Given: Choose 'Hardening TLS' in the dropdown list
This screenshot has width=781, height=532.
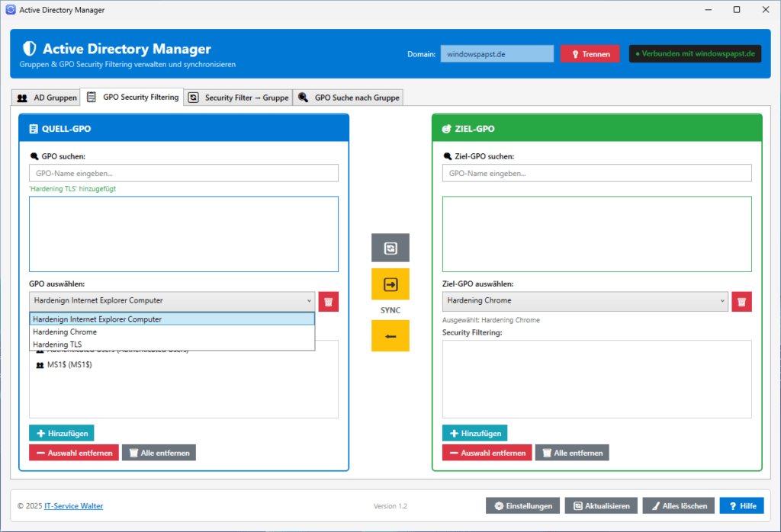Looking at the screenshot, I should [57, 345].
